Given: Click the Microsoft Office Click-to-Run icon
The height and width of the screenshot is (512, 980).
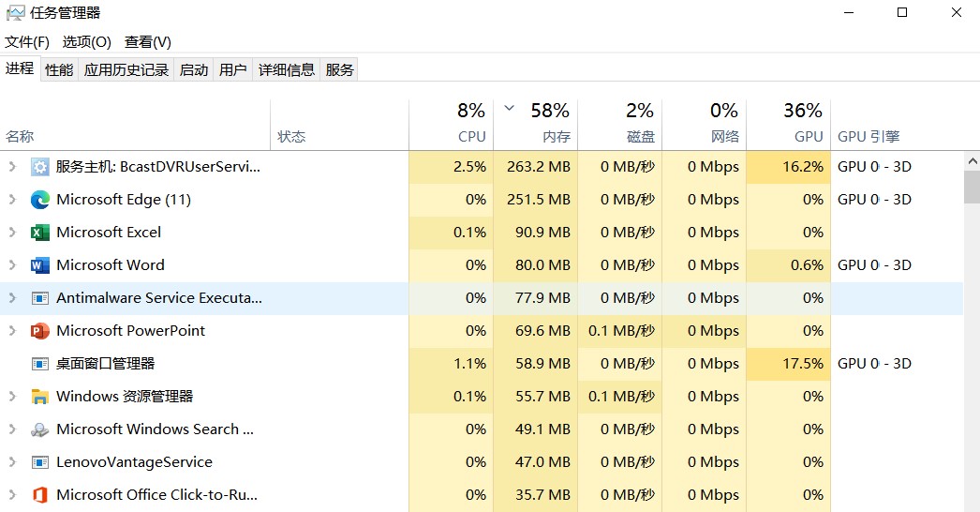Looking at the screenshot, I should click(x=40, y=495).
